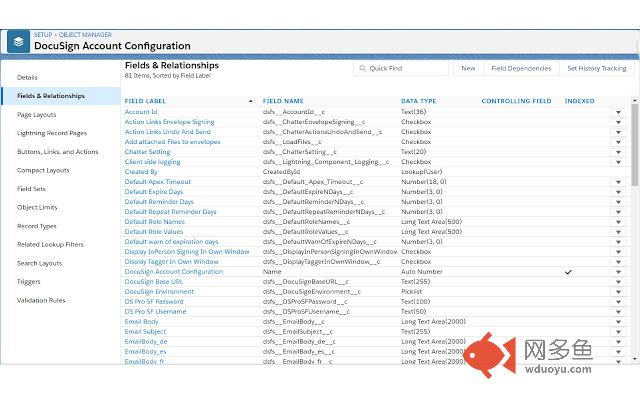
Task: Open Default Repeat Reminder Days field
Action: [x=170, y=212]
